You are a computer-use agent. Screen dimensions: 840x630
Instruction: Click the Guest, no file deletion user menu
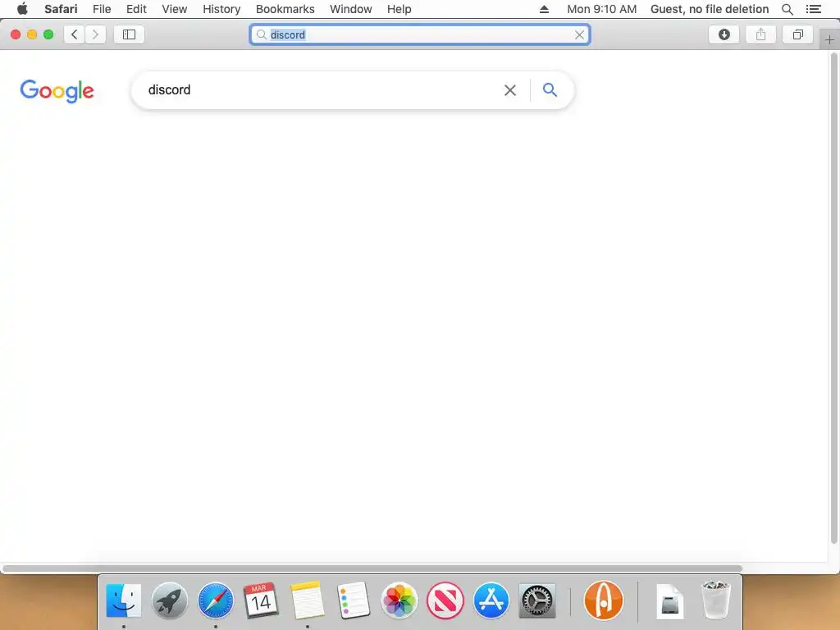pyautogui.click(x=710, y=9)
